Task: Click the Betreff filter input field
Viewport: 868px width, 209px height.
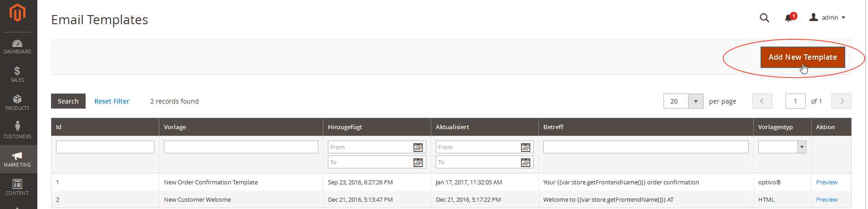Action: pyautogui.click(x=645, y=147)
